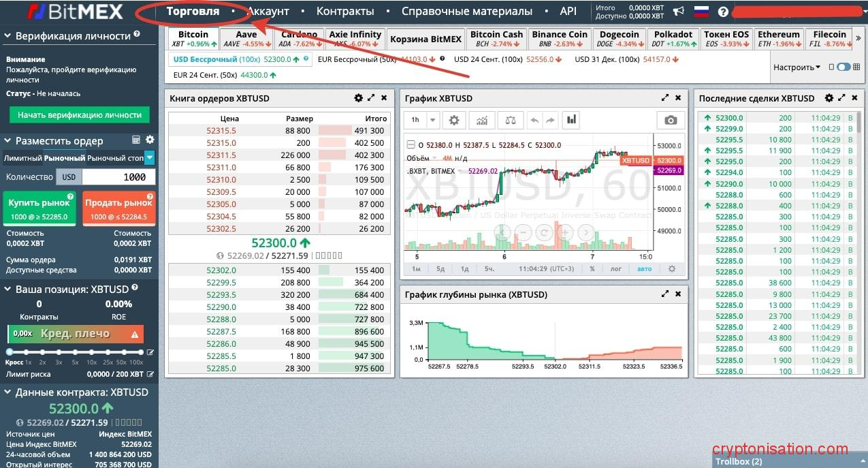This screenshot has width=868, height=468.
Task: Enable авто scale on chart
Action: click(x=644, y=269)
